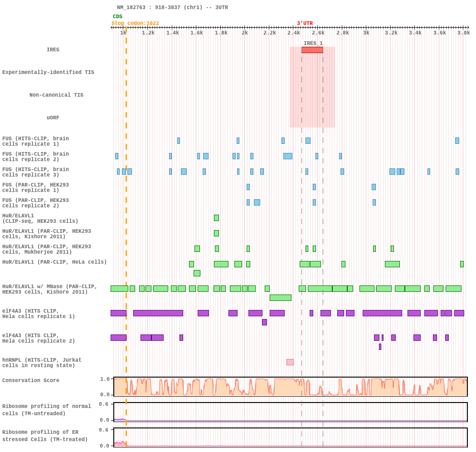The image size is (476, 452).
Task: Select the Conservation Score track label
Action: point(31,380)
